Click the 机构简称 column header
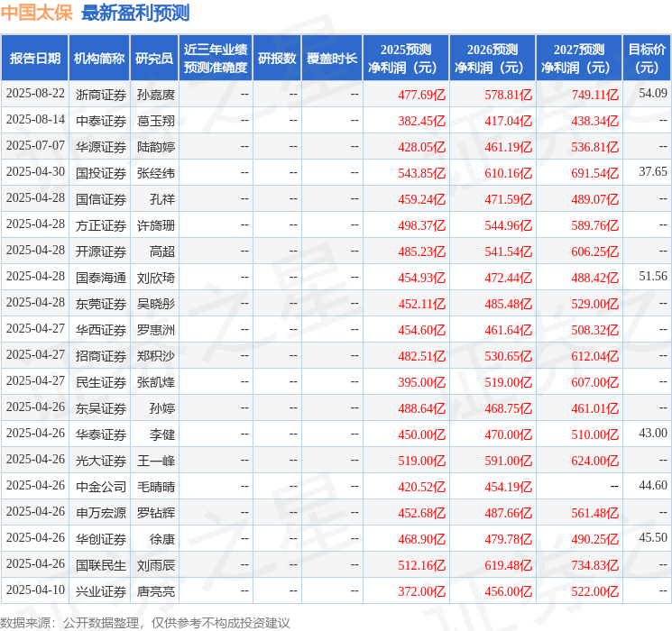 99,59
